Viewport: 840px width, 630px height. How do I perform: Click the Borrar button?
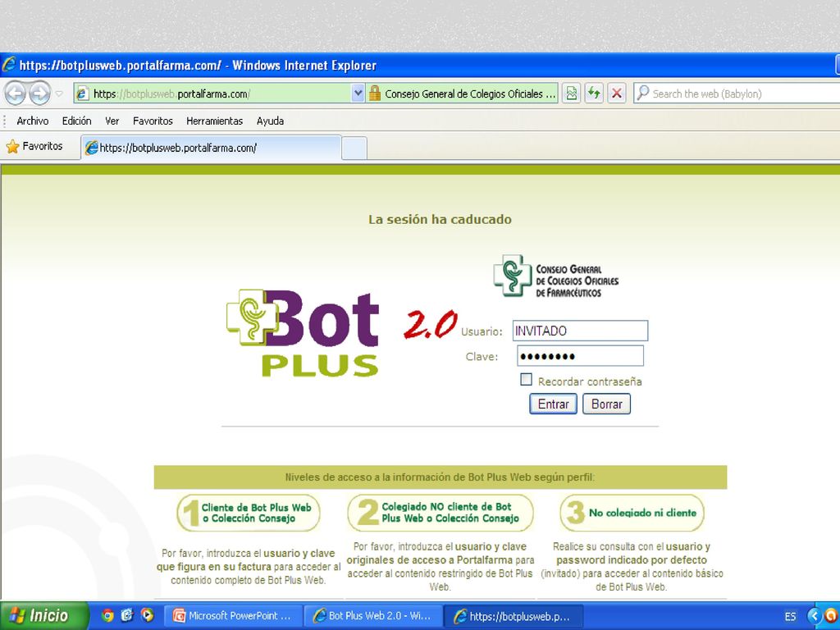(x=606, y=404)
